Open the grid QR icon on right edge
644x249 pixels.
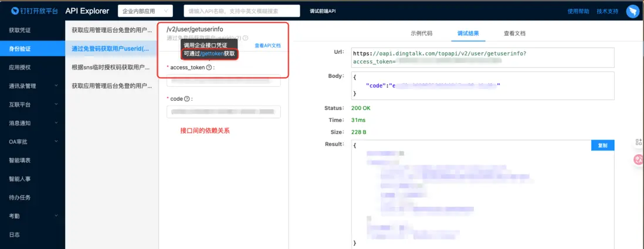(x=639, y=142)
